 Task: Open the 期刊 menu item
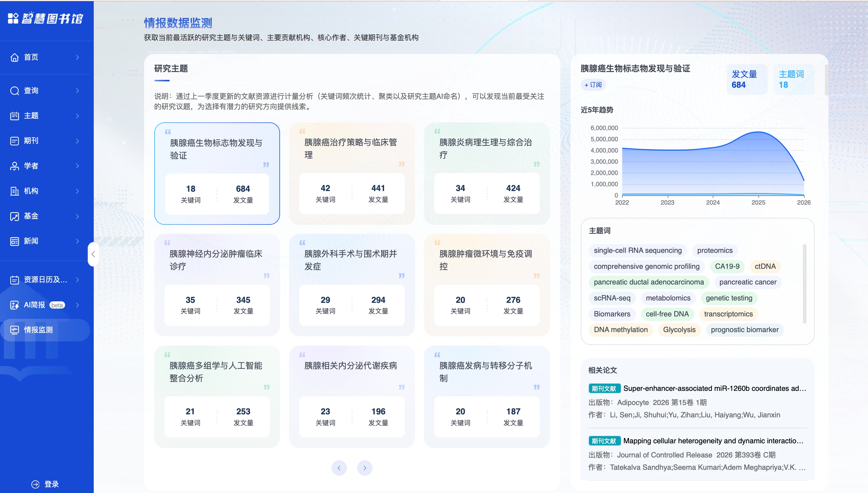pyautogui.click(x=45, y=141)
